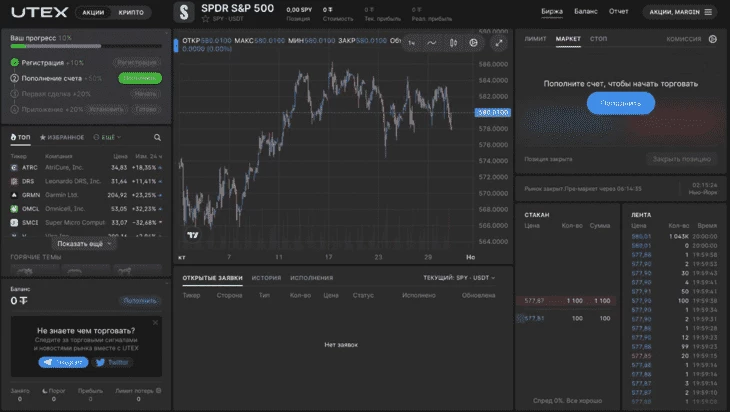Select the Лимит order tab
The width and height of the screenshot is (730, 412).
coord(535,39)
